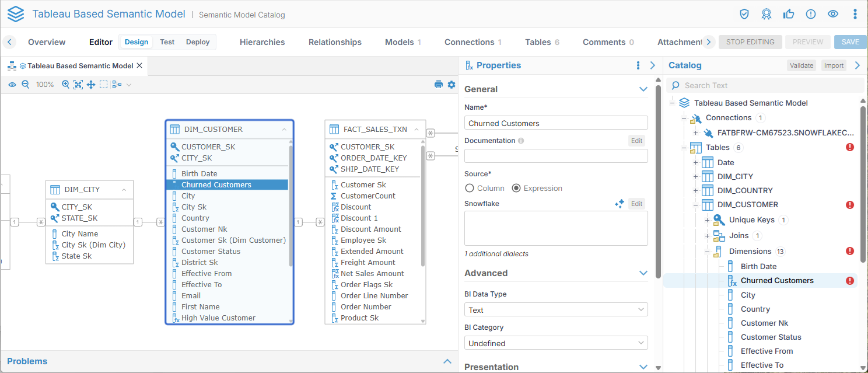The height and width of the screenshot is (373, 868).
Task: Click the shield certification icon
Action: 744,14
